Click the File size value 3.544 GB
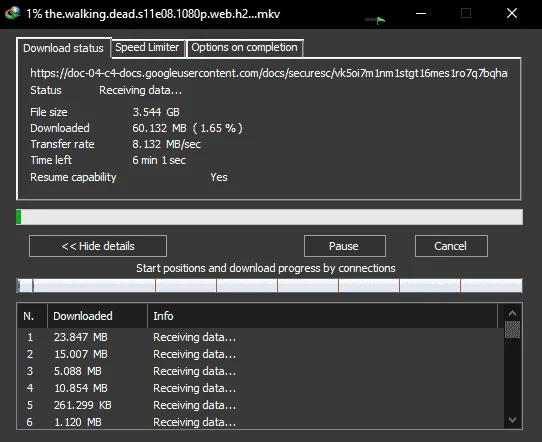542x442 pixels. [x=156, y=112]
